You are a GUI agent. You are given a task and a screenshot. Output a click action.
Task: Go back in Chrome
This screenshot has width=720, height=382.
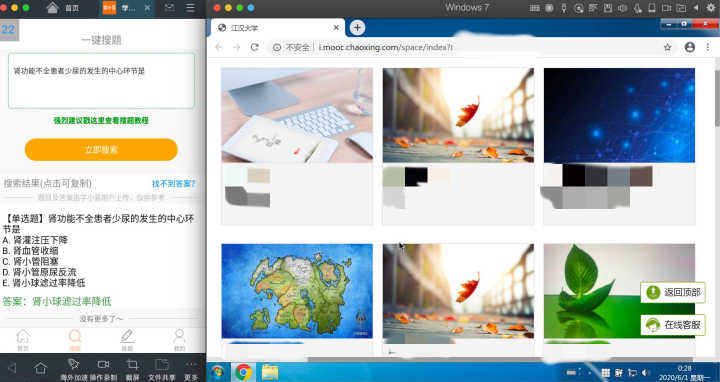coord(219,47)
